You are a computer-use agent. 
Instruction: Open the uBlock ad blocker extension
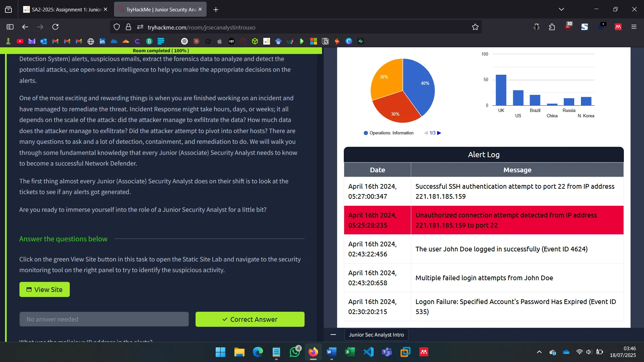tap(568, 27)
